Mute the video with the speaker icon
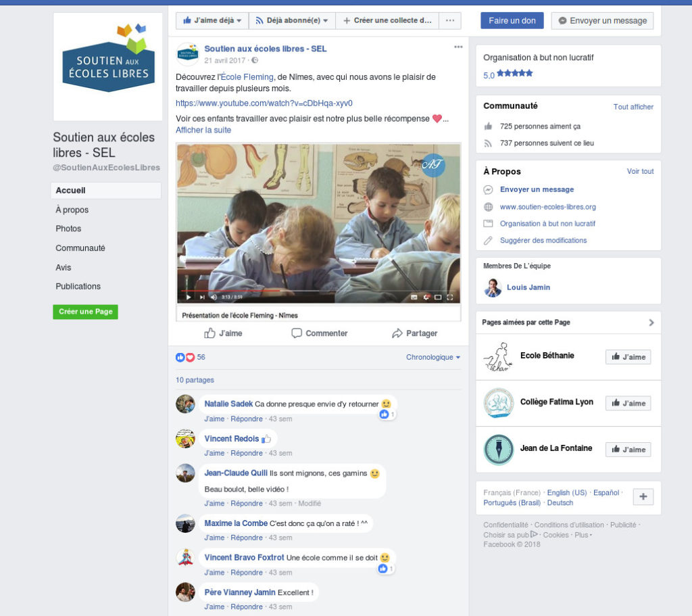The image size is (692, 616). coord(214,298)
